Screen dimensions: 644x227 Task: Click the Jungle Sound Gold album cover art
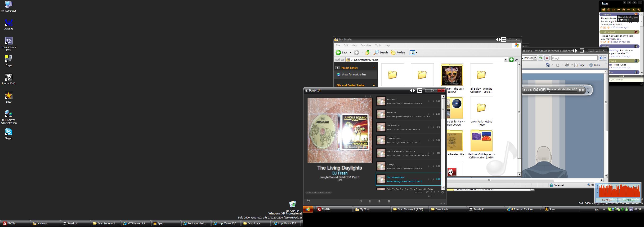click(x=340, y=130)
